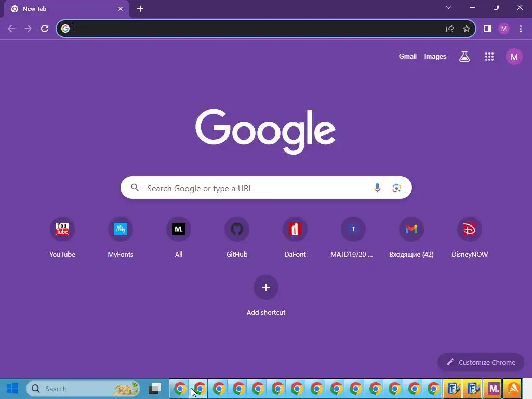Bookmark this tab with the star icon
Viewport: 532px width, 399px height.
pos(467,29)
